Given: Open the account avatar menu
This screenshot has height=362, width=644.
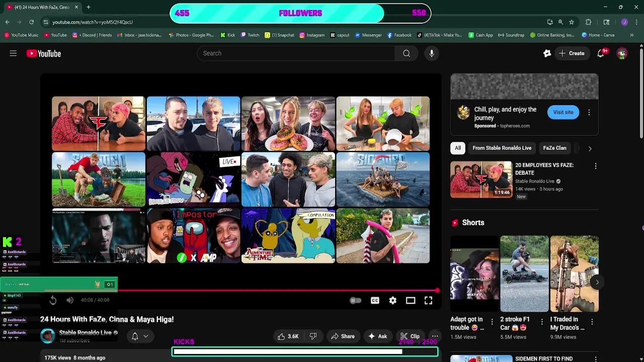Looking at the screenshot, I should click(622, 53).
